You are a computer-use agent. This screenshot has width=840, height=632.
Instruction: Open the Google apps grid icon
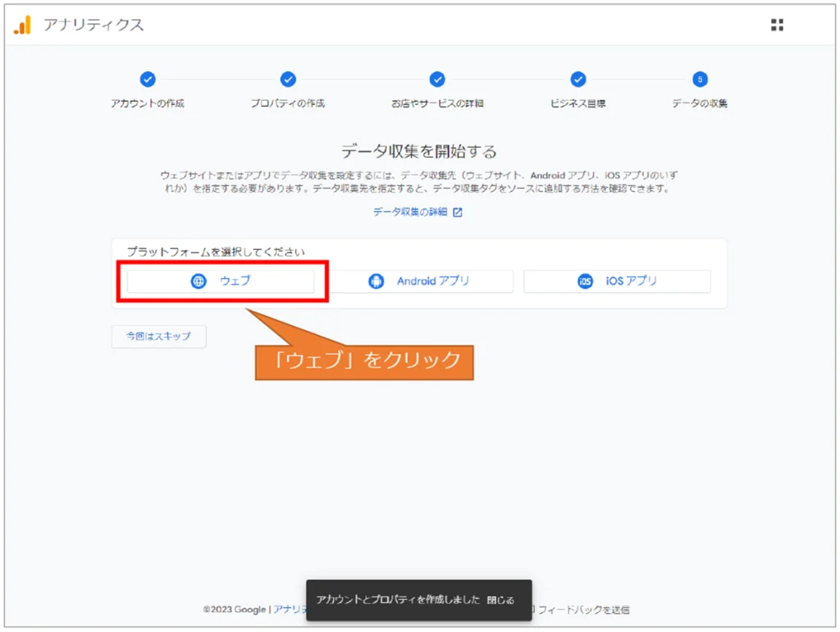(777, 25)
